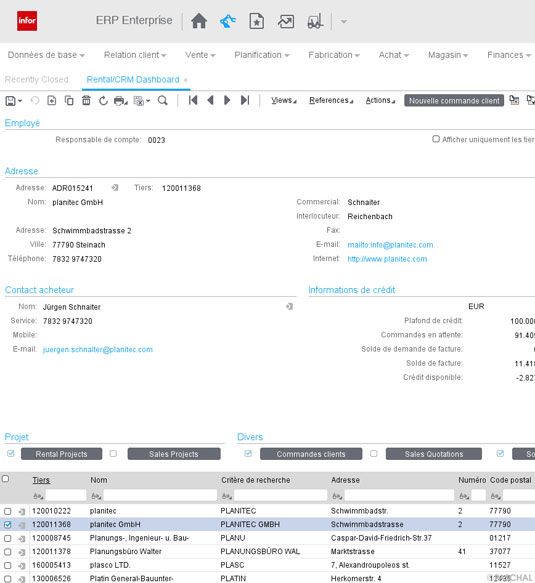Click Critère de recherche filter field

coord(280,495)
